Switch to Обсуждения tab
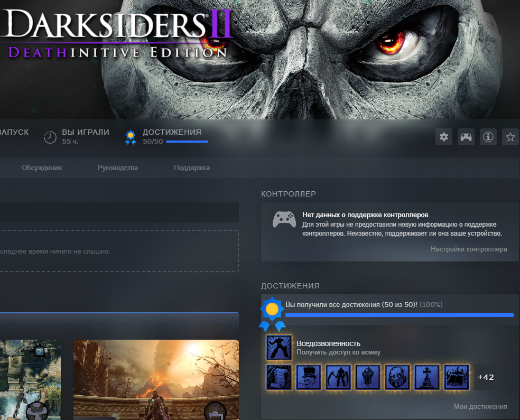Viewport: 520px width, 420px height. (42, 167)
